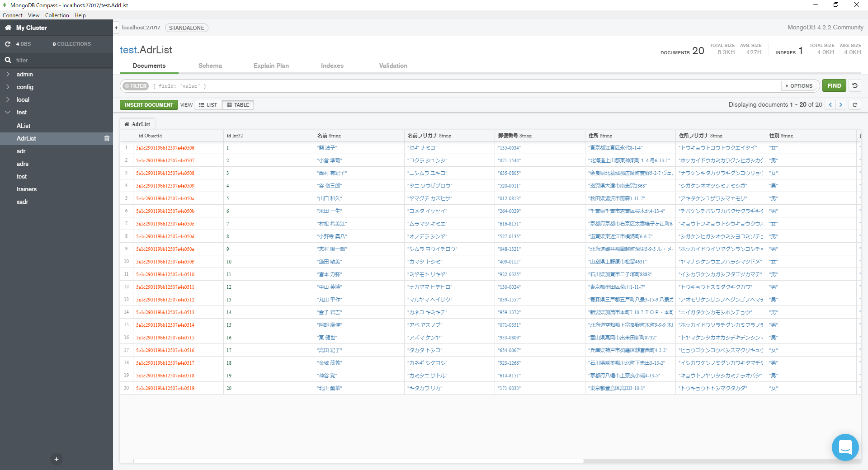
Task: Select the adrs collection
Action: tap(23, 164)
